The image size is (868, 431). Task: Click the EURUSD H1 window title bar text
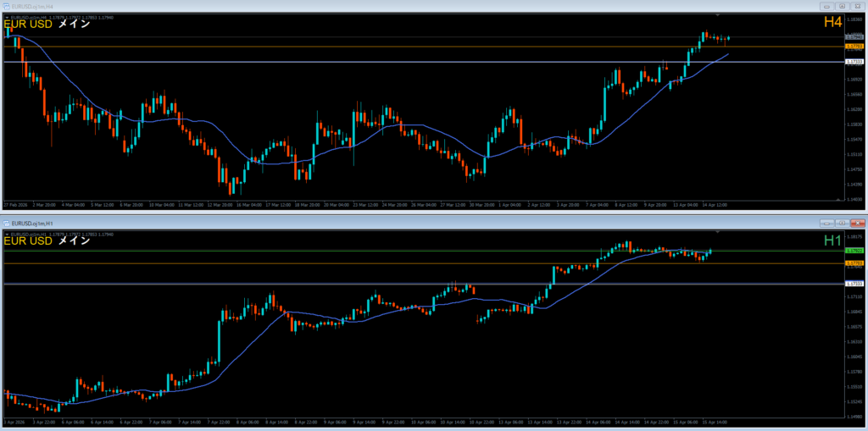(x=31, y=223)
